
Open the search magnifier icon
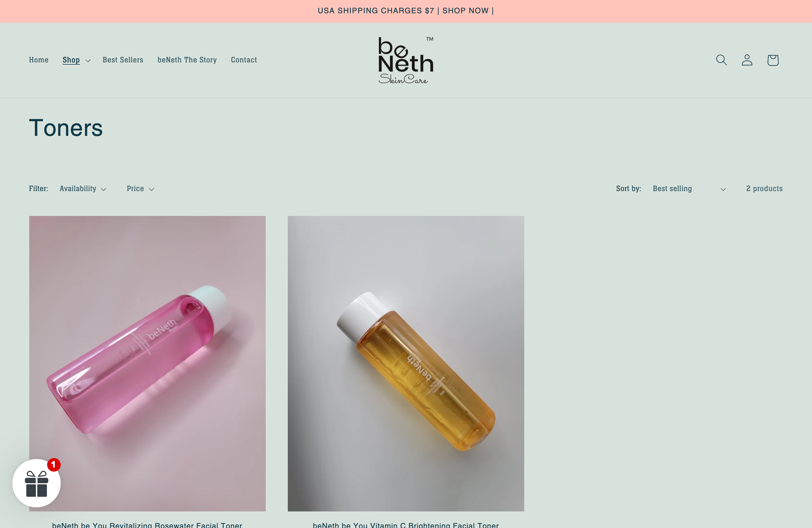[x=721, y=60]
